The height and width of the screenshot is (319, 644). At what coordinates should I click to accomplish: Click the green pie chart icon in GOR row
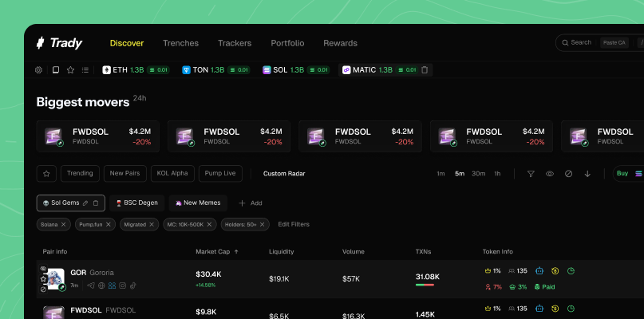pyautogui.click(x=571, y=271)
